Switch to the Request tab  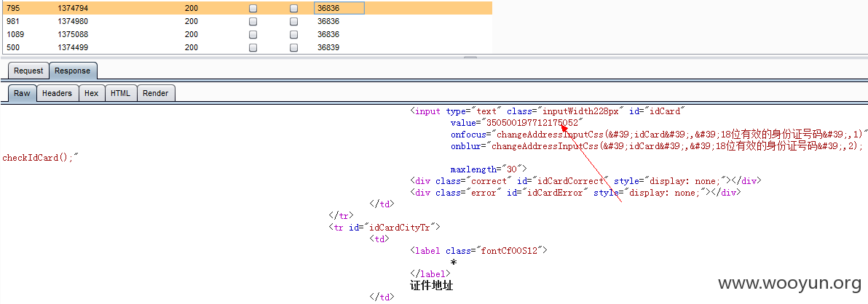click(x=28, y=71)
